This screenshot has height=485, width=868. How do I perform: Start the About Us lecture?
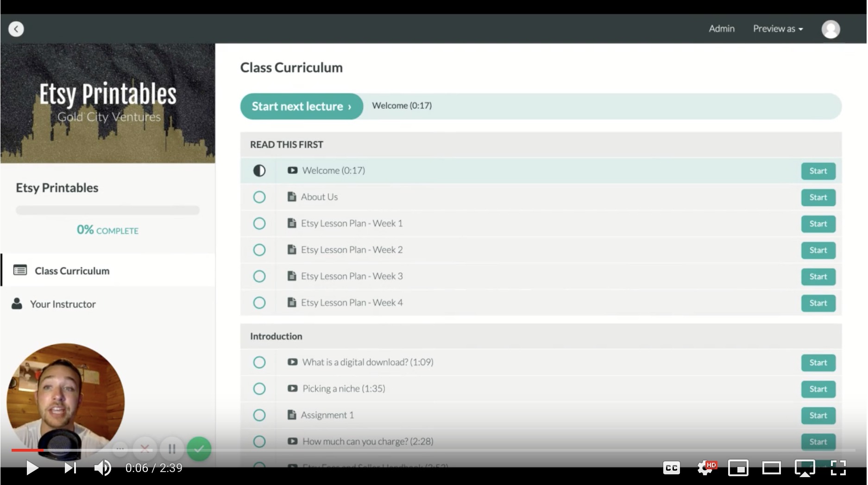[818, 197]
